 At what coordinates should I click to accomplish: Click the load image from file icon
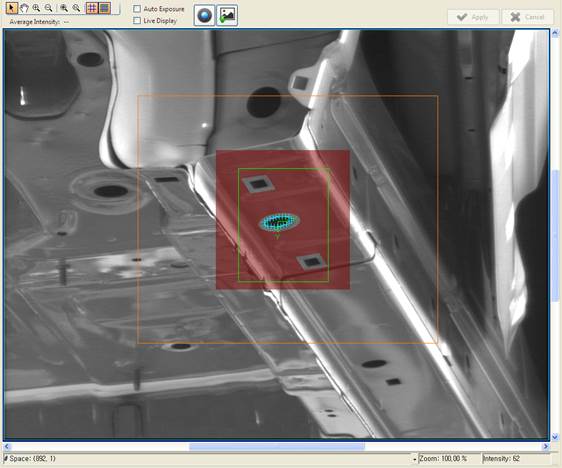[227, 15]
